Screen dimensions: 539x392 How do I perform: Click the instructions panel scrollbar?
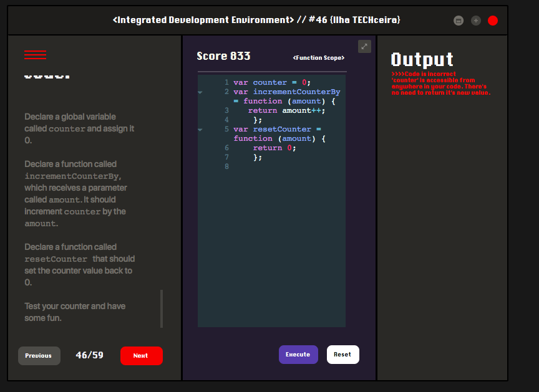(161, 308)
